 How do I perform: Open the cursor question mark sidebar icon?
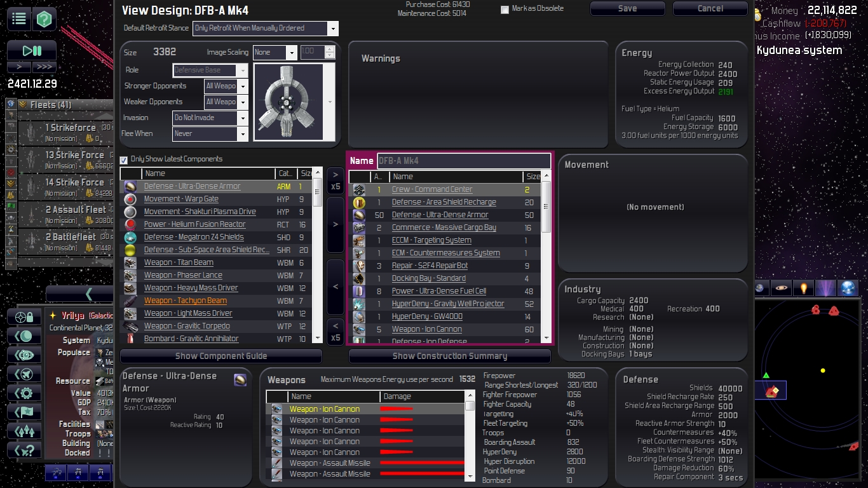click(x=24, y=450)
